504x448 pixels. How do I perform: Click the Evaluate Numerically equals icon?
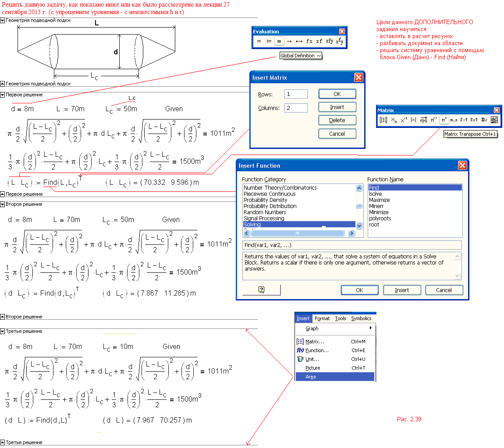259,41
